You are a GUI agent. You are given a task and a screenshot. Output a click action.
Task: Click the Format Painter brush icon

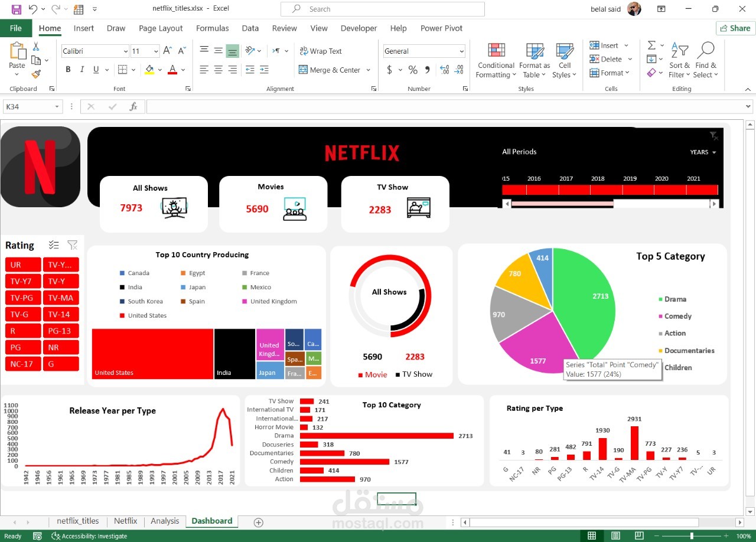pos(36,74)
